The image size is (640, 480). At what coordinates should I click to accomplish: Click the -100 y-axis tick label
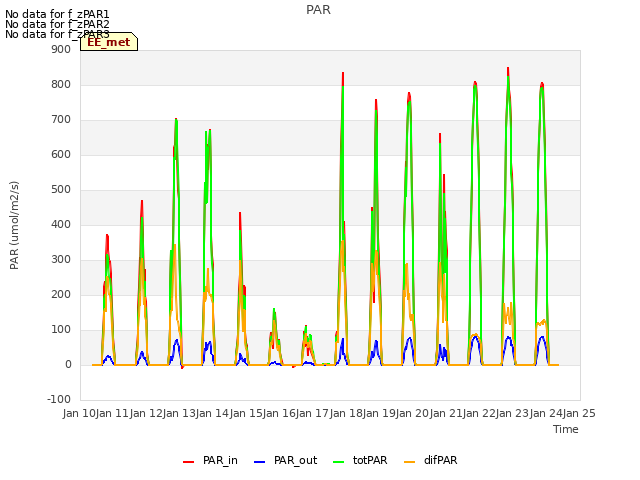coord(59,400)
